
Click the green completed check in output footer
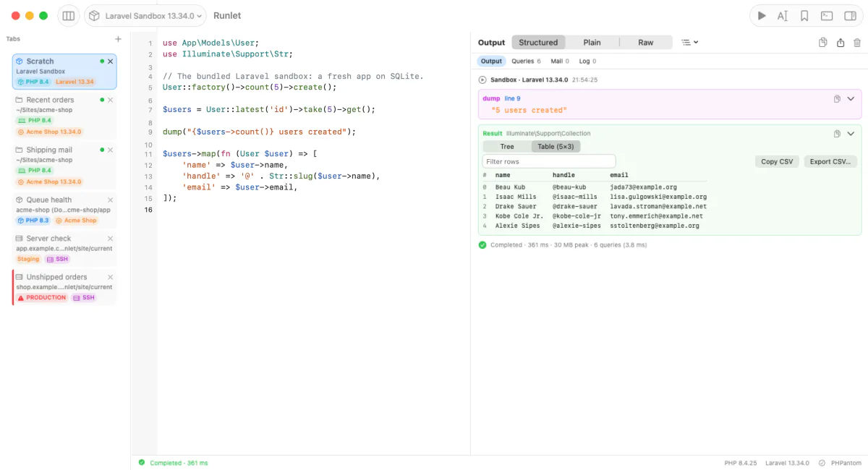point(482,245)
